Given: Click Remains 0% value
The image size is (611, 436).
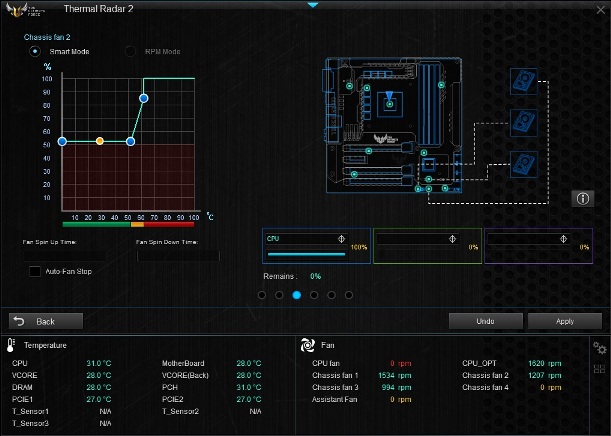Looking at the screenshot, I should [x=316, y=276].
